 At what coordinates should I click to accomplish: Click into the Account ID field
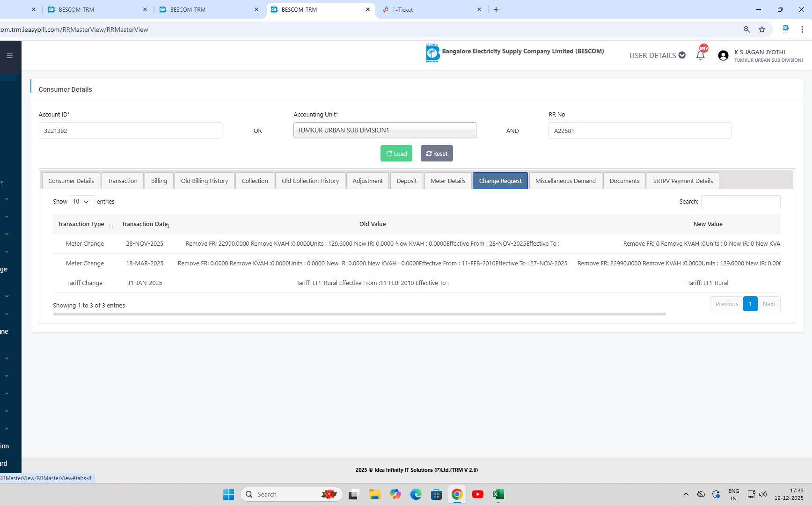click(130, 131)
